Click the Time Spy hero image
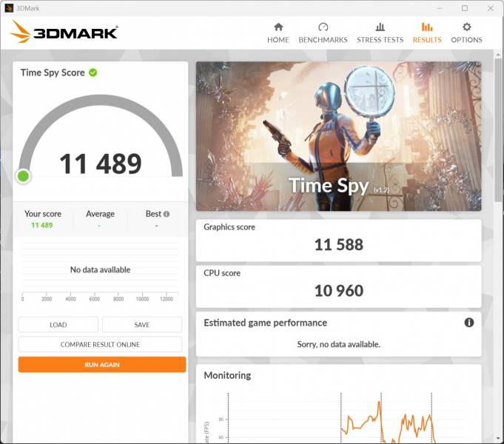The image size is (504, 444). (338, 136)
